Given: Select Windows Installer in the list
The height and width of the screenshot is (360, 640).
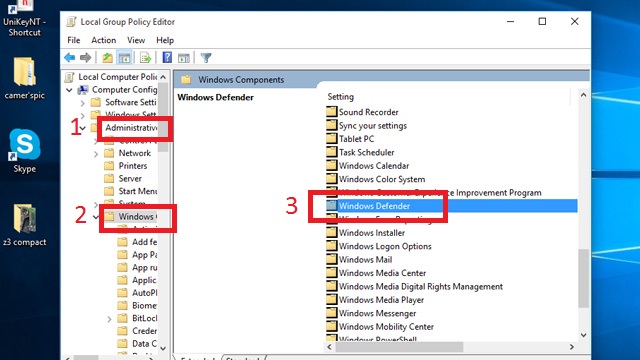Looking at the screenshot, I should [x=372, y=233].
